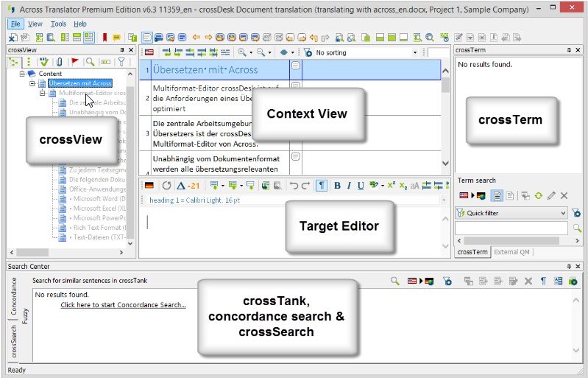Pin the crossView panel
Screen dimensions: 588x378
pos(122,50)
